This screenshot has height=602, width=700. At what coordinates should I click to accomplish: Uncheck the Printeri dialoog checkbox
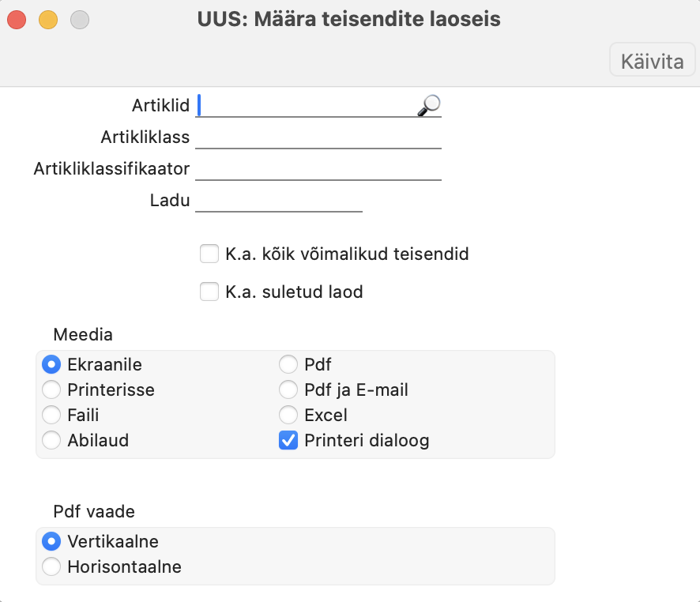click(x=288, y=440)
